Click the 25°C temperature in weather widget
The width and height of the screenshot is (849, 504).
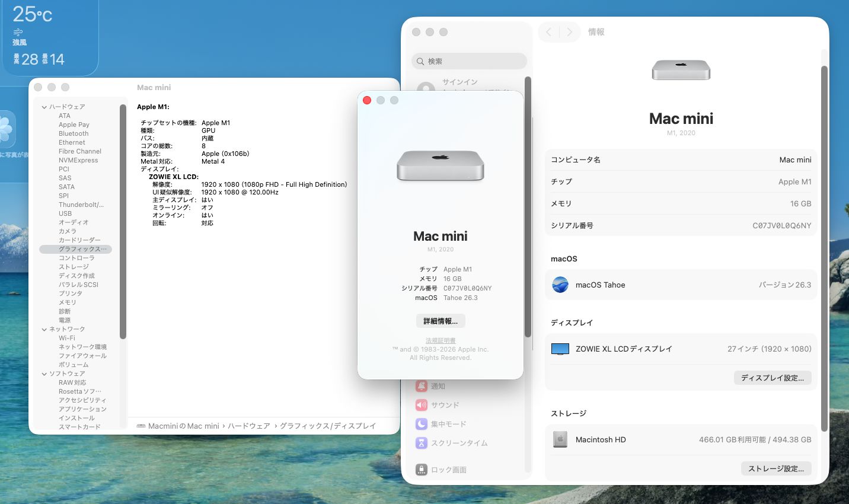click(33, 14)
